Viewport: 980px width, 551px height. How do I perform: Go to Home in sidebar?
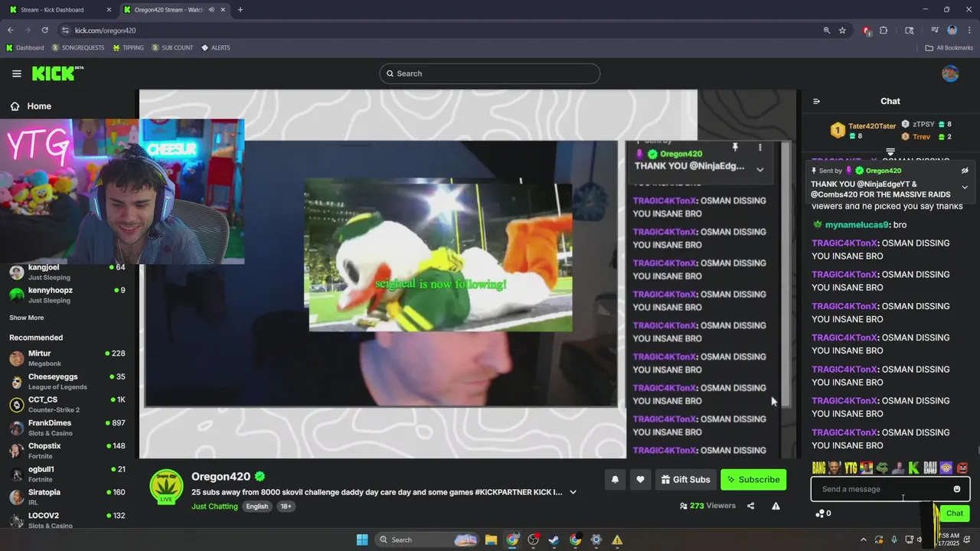pyautogui.click(x=31, y=106)
